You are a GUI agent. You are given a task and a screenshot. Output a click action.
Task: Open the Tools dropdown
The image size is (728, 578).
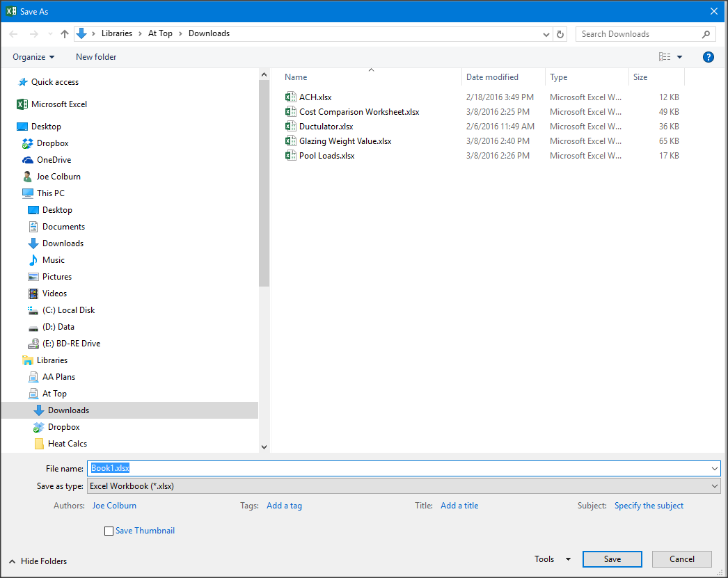[x=552, y=559]
